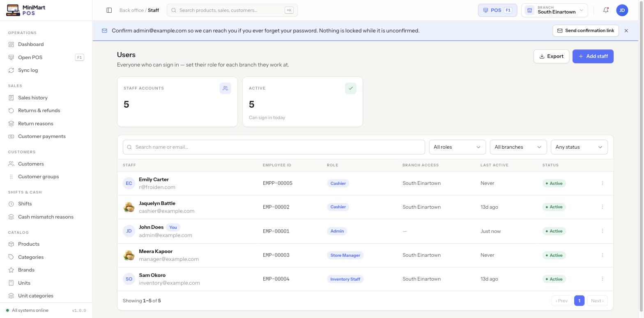Go to Customers page

click(46, 164)
